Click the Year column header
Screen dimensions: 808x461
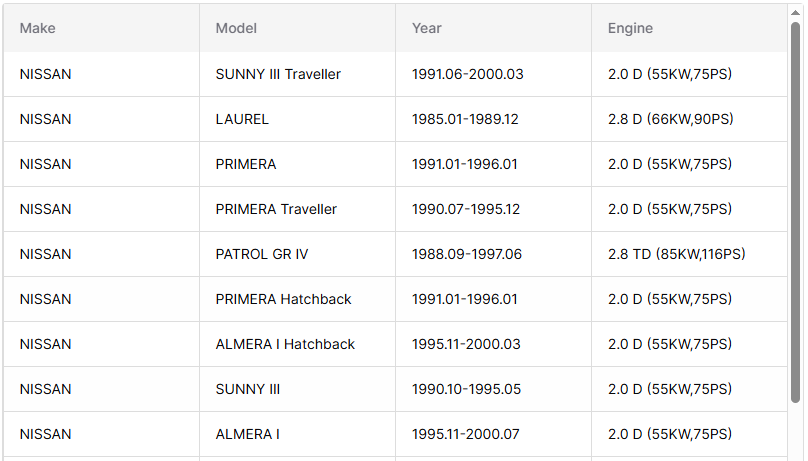tap(427, 28)
